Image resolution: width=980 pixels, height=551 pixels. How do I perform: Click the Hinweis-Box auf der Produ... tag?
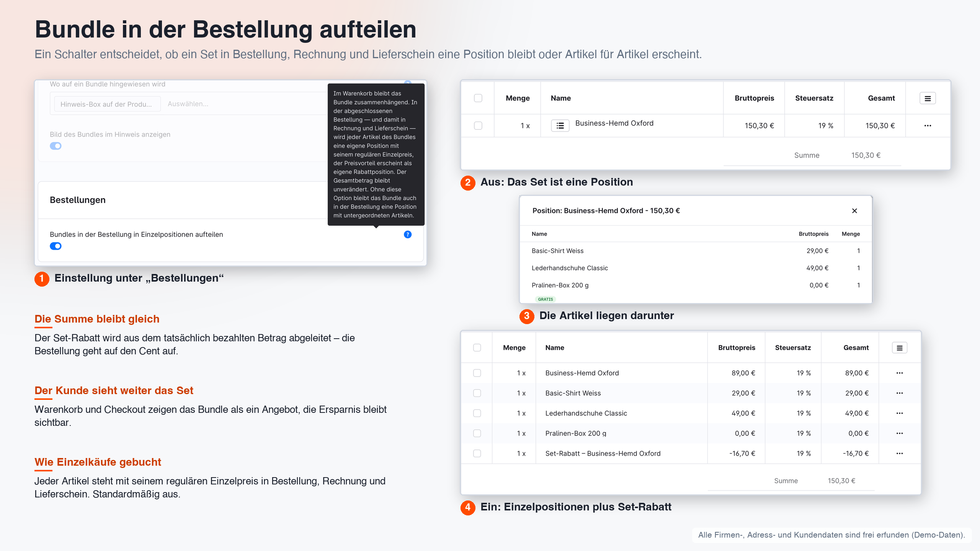(107, 104)
